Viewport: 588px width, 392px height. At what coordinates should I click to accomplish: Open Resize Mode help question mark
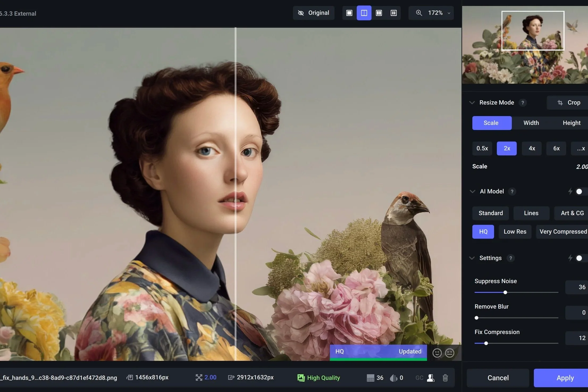[x=523, y=103]
